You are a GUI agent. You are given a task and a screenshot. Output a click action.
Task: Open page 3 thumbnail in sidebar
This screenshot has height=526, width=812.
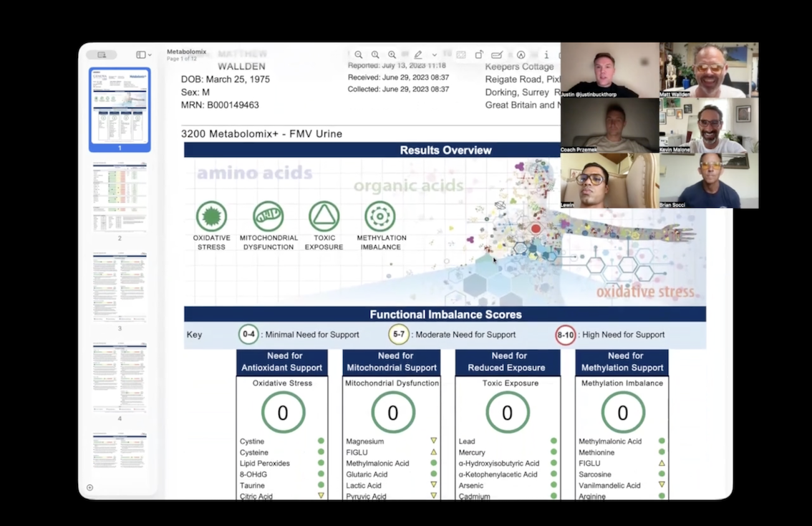coord(120,287)
